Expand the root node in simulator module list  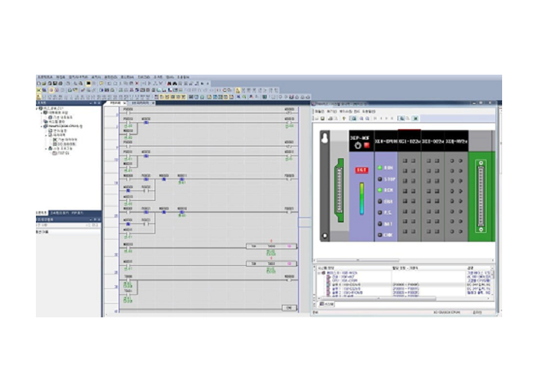click(x=319, y=273)
